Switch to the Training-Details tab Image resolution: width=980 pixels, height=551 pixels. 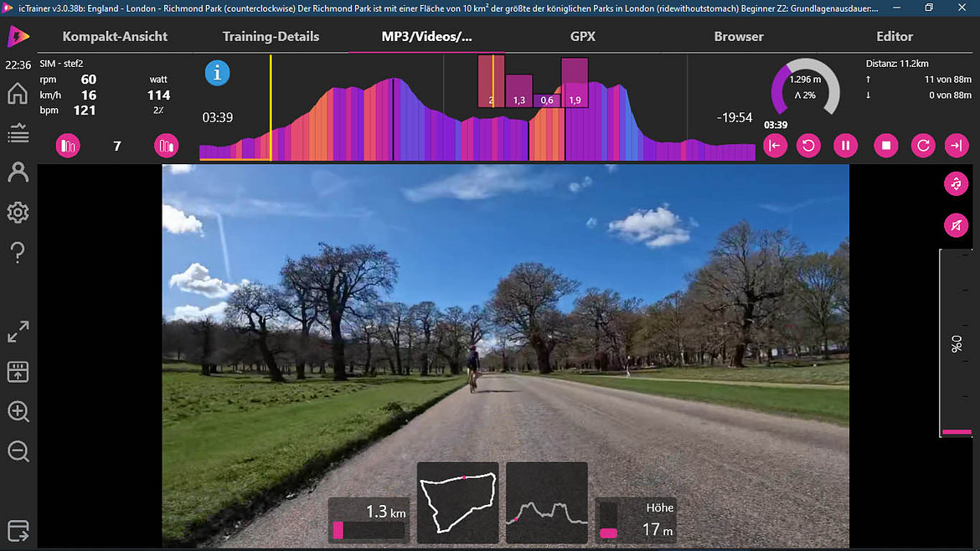pyautogui.click(x=271, y=37)
